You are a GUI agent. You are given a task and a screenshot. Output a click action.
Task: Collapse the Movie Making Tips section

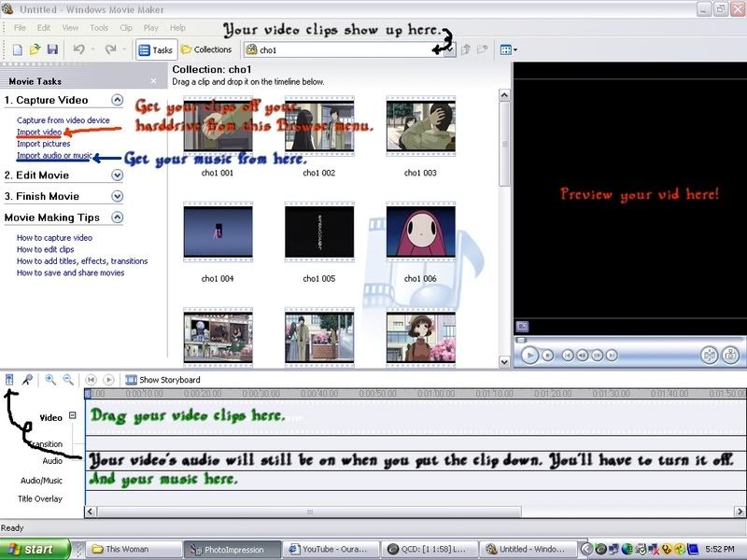(x=118, y=217)
